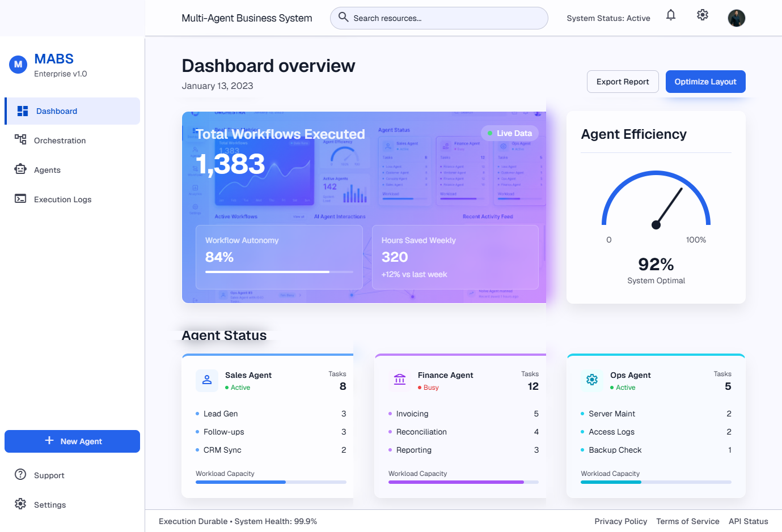This screenshot has width=782, height=532.
Task: Click the Agents robot icon
Action: coord(20,169)
